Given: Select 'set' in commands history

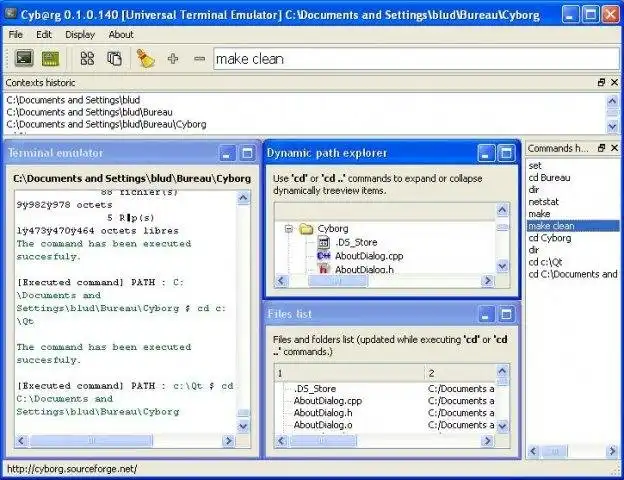Looking at the screenshot, I should (x=535, y=166).
